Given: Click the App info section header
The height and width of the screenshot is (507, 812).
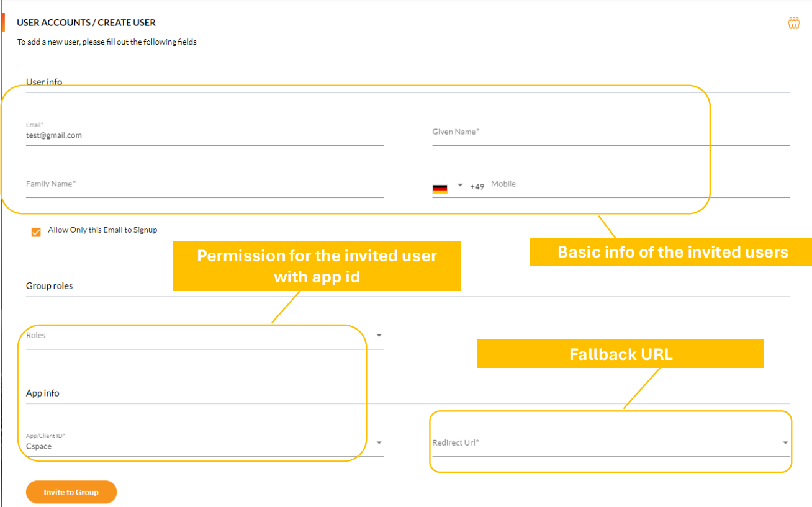Looking at the screenshot, I should [x=42, y=393].
